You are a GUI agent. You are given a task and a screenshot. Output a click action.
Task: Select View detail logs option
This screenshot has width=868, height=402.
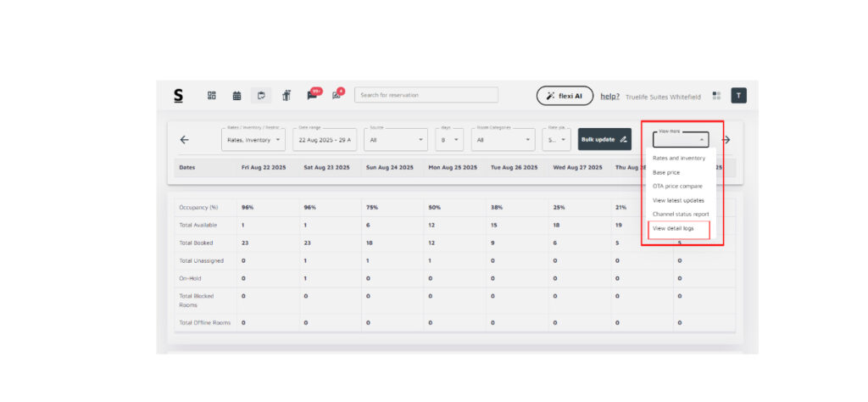[x=673, y=228]
